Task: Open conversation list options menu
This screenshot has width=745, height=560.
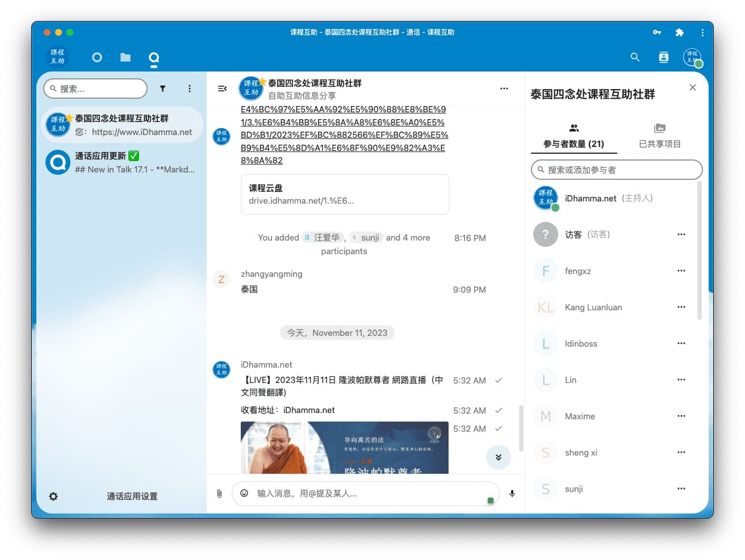Action: coord(190,89)
